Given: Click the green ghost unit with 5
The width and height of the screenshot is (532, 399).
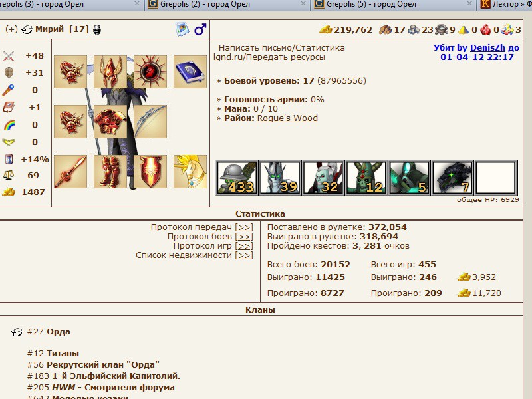Looking at the screenshot, I should point(409,178).
